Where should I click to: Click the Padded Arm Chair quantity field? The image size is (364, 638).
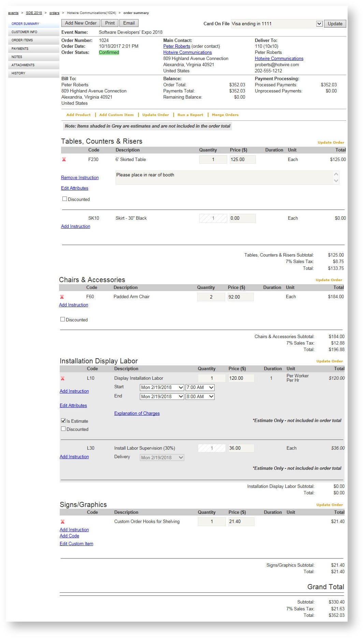pos(211,297)
